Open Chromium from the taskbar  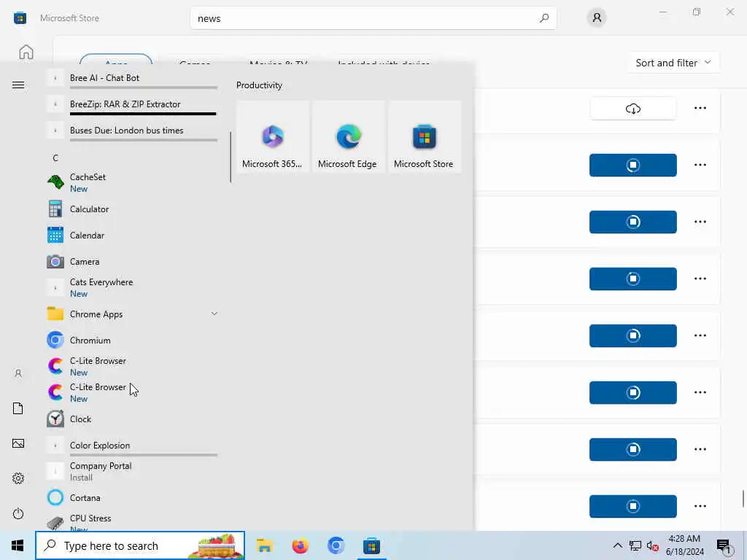(x=336, y=545)
